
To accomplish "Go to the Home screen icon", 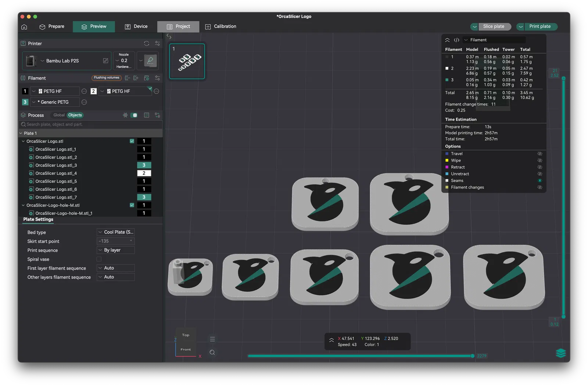I will tap(24, 27).
